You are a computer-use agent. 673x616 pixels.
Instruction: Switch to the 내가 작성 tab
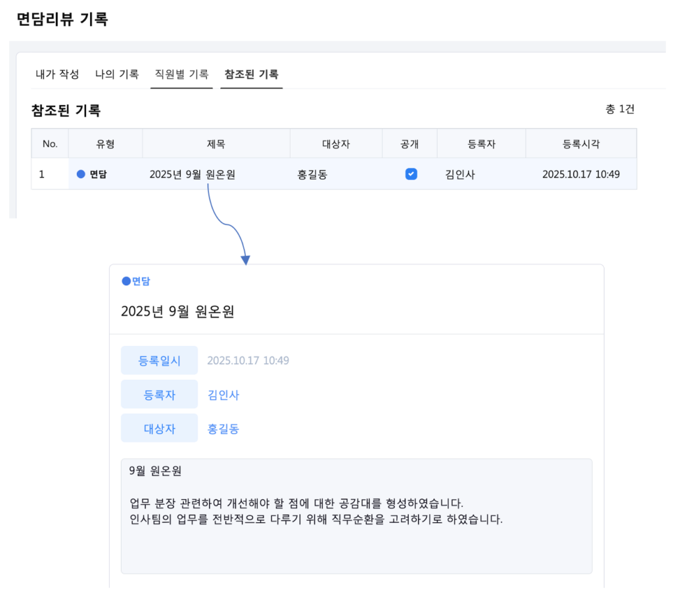(57, 74)
